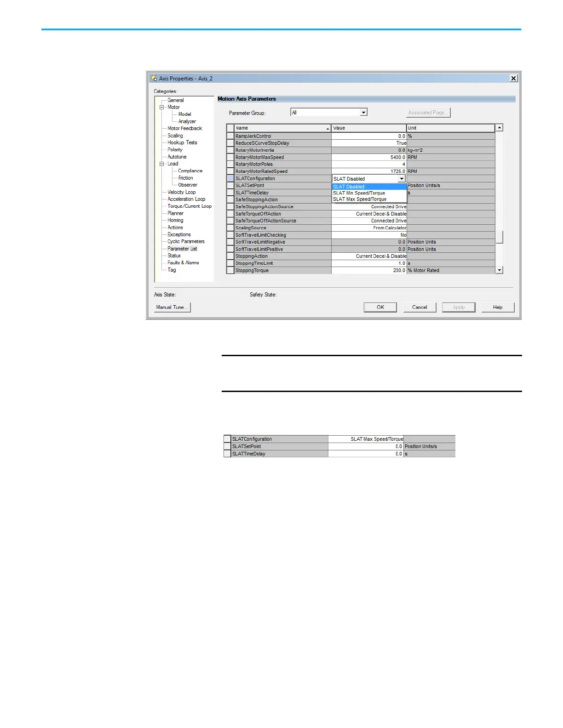Collapse the Load tree node
Viewport: 563px width, 728px height.
(x=162, y=164)
